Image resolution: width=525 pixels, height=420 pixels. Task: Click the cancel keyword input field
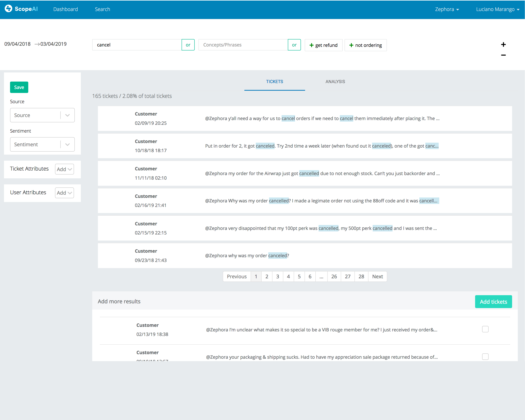coord(137,45)
